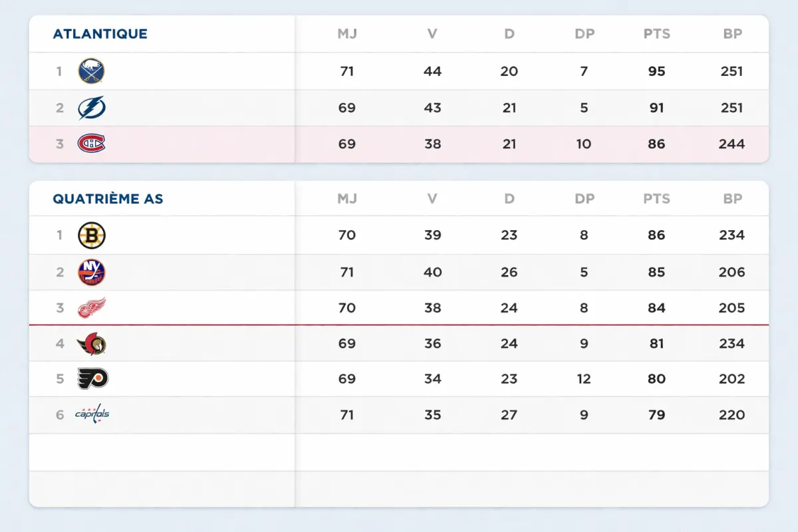Image resolution: width=798 pixels, height=532 pixels.
Task: Sort Quatrième As table by DP column
Action: [x=585, y=199]
